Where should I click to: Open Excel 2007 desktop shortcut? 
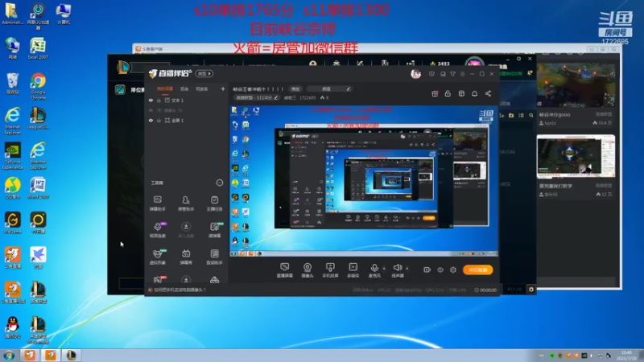point(38,48)
